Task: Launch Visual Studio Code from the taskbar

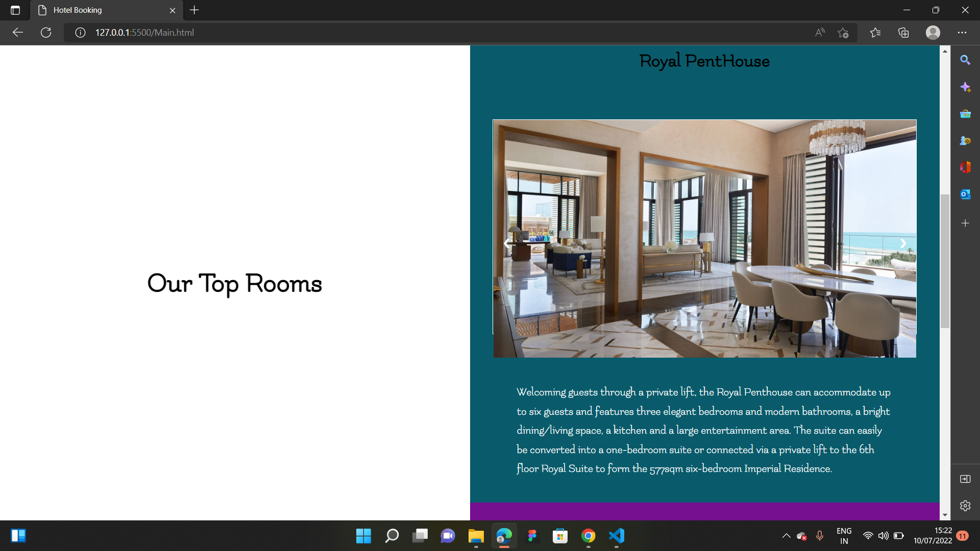Action: coord(617,536)
